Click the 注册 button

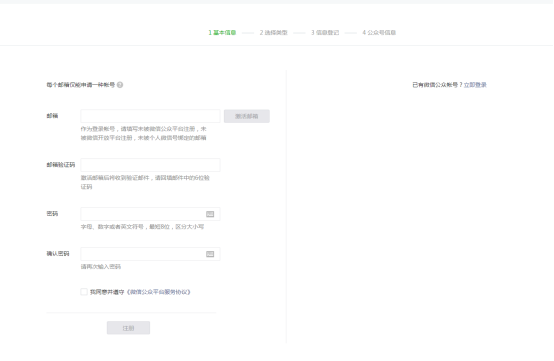tap(128, 328)
